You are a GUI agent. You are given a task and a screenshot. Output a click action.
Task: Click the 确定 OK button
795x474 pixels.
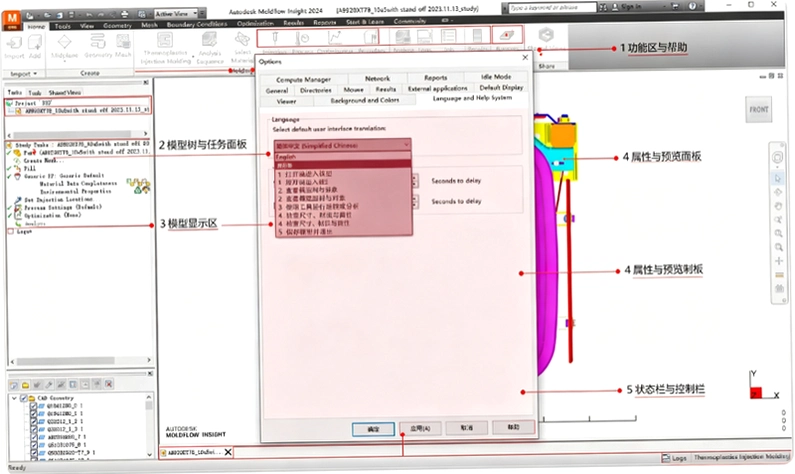click(373, 429)
